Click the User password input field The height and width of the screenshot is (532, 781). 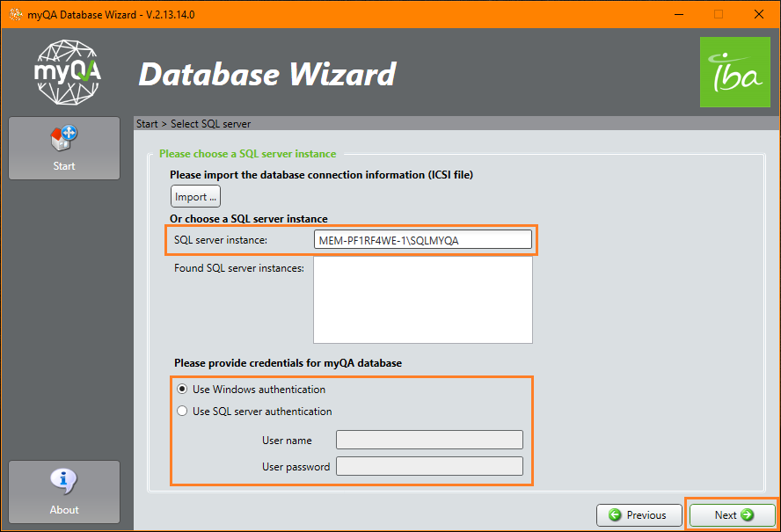(x=429, y=466)
